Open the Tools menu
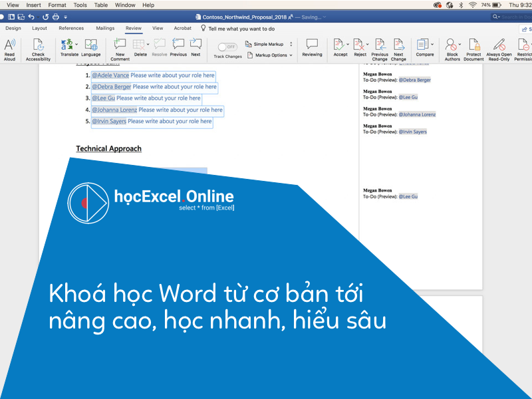This screenshot has width=532, height=399. coord(80,5)
